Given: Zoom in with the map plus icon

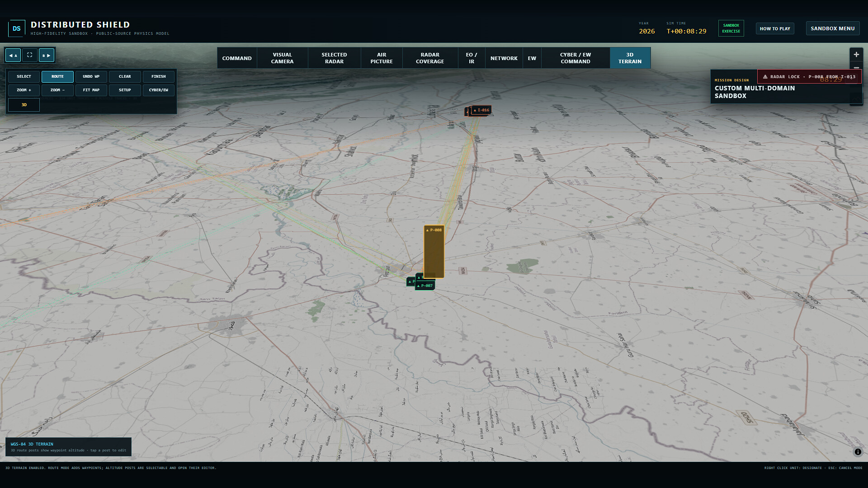Looking at the screenshot, I should 856,55.
